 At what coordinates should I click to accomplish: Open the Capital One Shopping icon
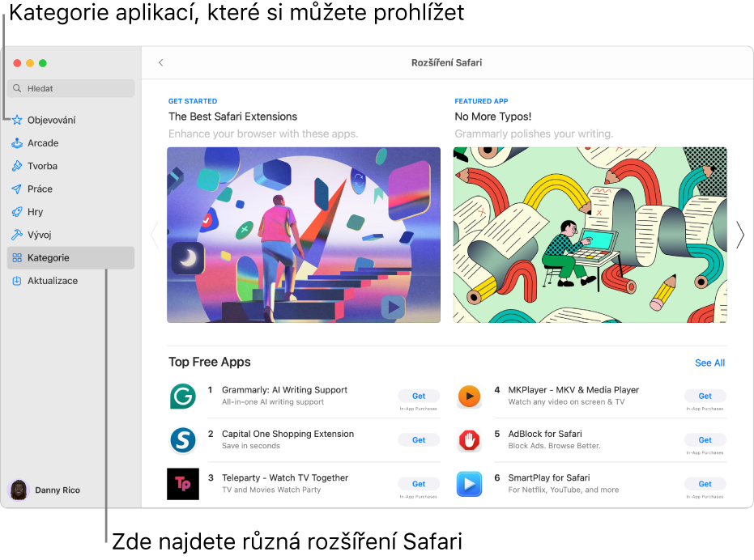coord(182,439)
